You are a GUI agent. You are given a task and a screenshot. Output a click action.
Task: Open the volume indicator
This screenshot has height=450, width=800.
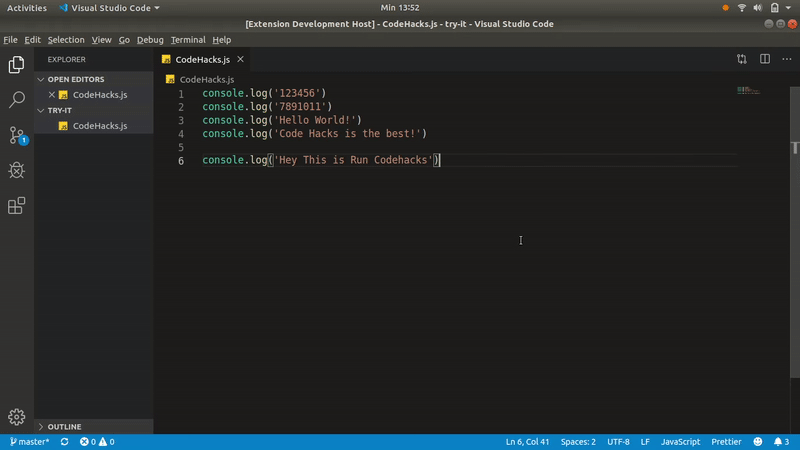click(x=758, y=8)
